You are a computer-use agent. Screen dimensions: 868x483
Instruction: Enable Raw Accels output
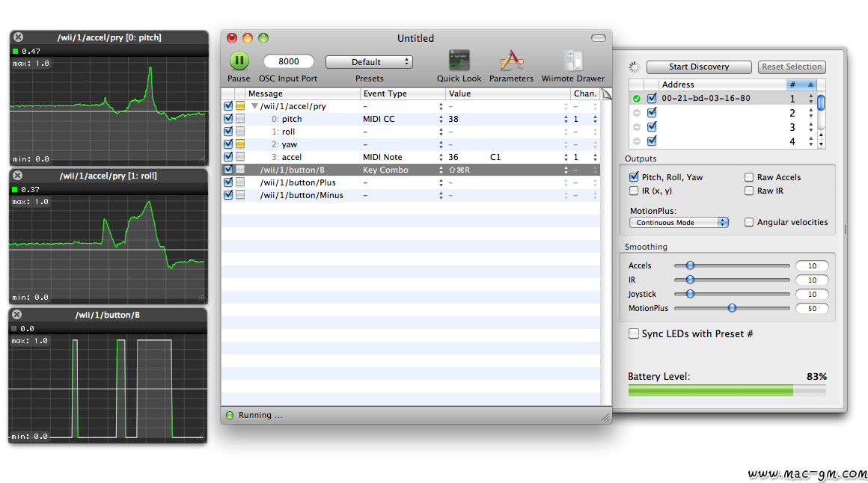749,177
